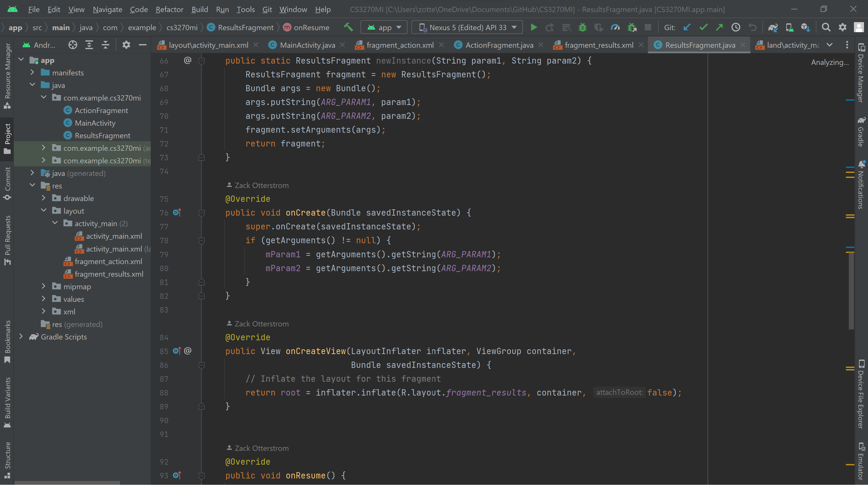Toggle the Commit tool window
Viewport: 868px width, 485px height.
(x=8, y=184)
